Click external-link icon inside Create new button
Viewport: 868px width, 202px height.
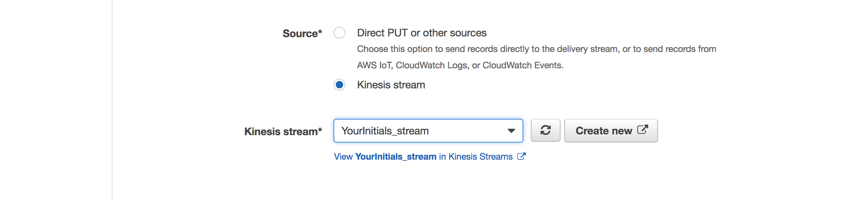[643, 130]
